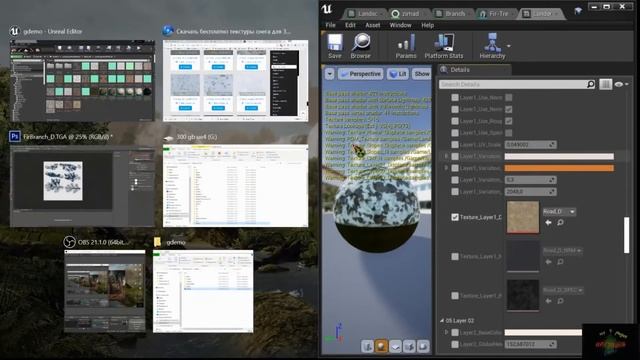Screen dimensions: 640x360
Task: Open the Road_D texture dropdown
Action: tap(559, 211)
